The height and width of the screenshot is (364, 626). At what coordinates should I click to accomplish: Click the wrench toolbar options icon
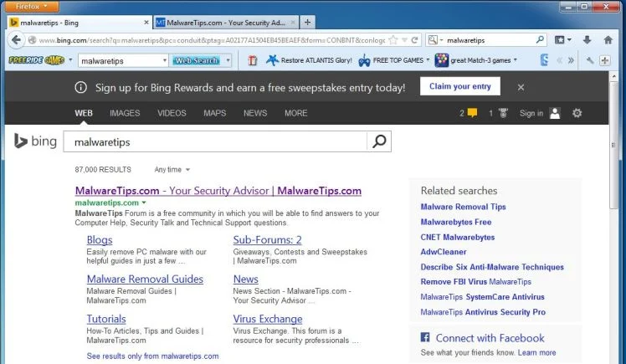point(590,60)
